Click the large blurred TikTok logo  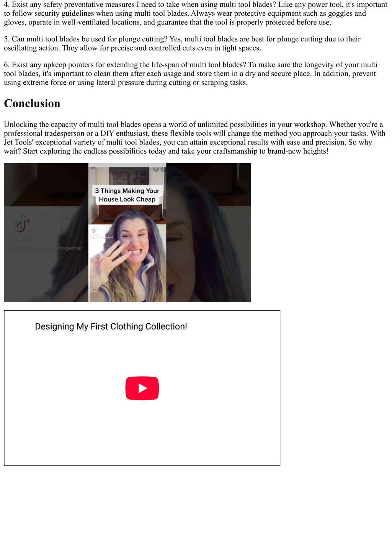[21, 223]
